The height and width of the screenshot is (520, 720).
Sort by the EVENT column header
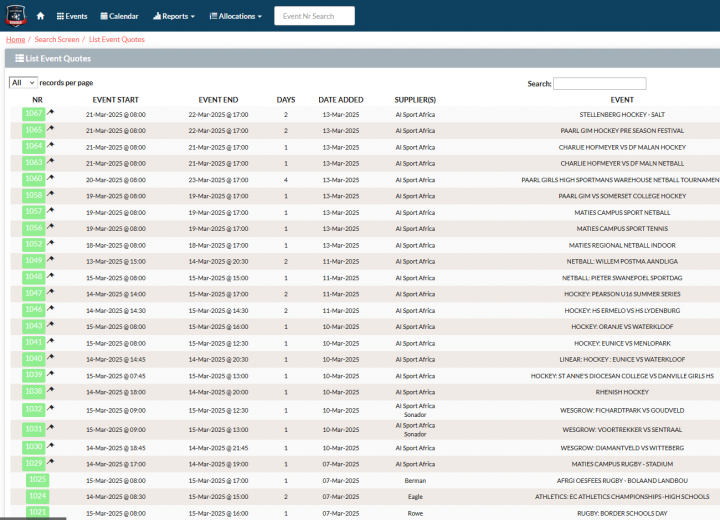[x=622, y=100]
